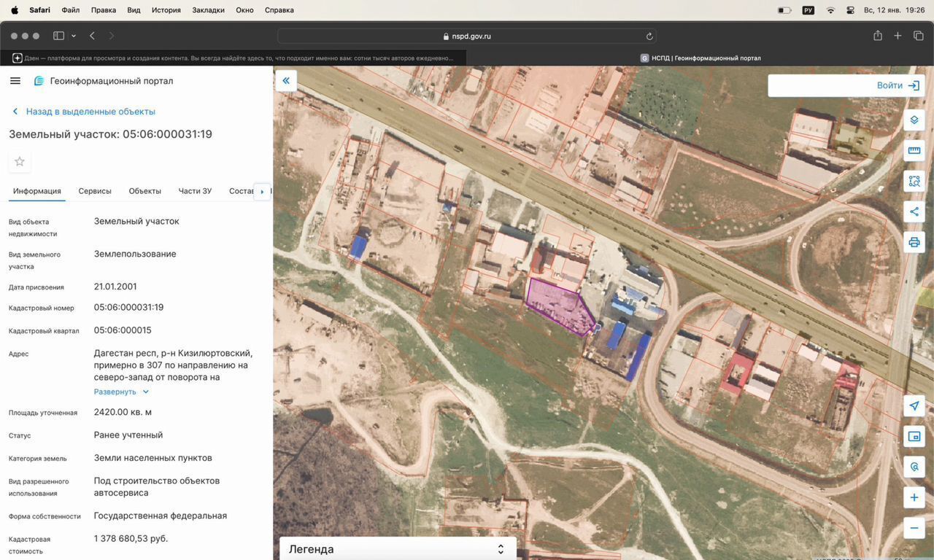Toggle the Safari sidebar
The image size is (934, 560).
pyautogui.click(x=59, y=36)
